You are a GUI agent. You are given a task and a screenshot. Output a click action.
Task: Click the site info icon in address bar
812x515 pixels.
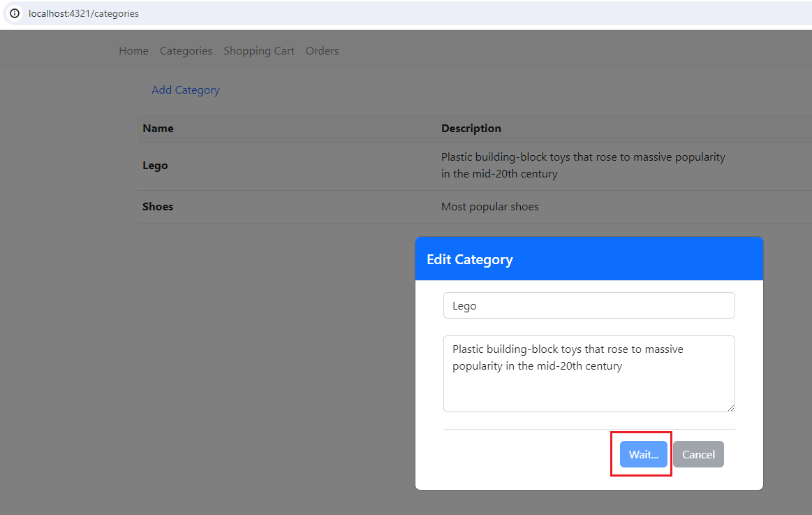click(15, 13)
